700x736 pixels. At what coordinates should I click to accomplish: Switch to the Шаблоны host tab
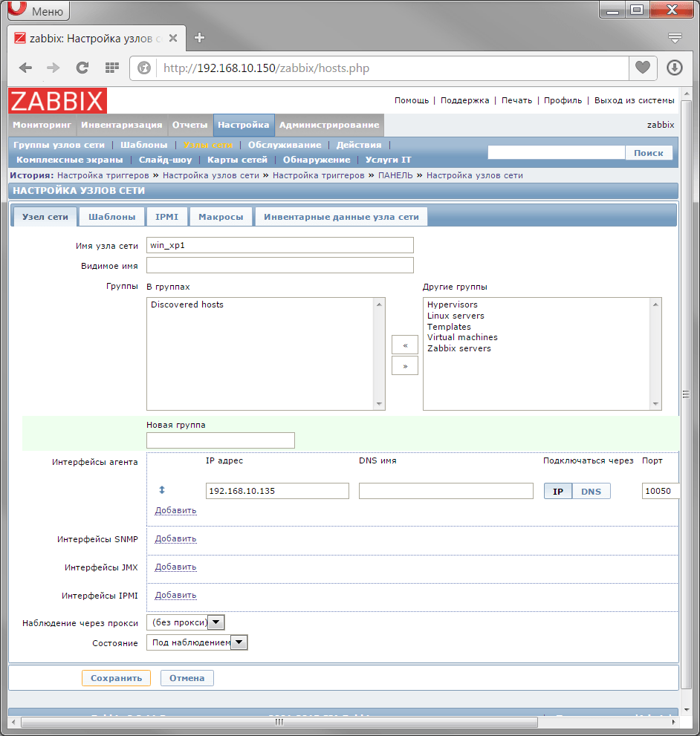point(111,217)
